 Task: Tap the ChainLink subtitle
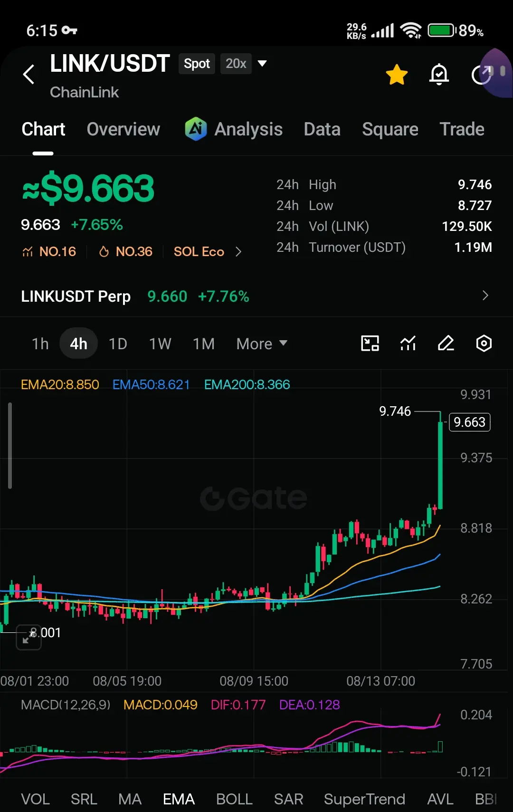84,92
